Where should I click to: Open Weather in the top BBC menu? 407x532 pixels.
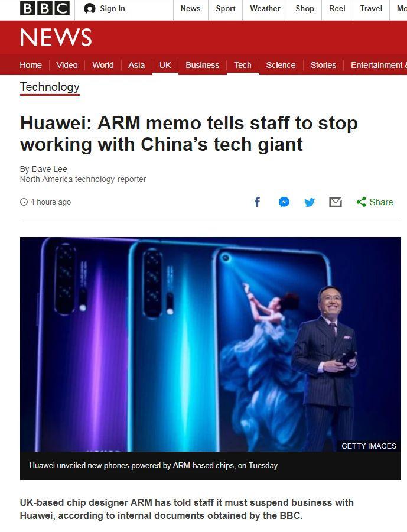265,8
